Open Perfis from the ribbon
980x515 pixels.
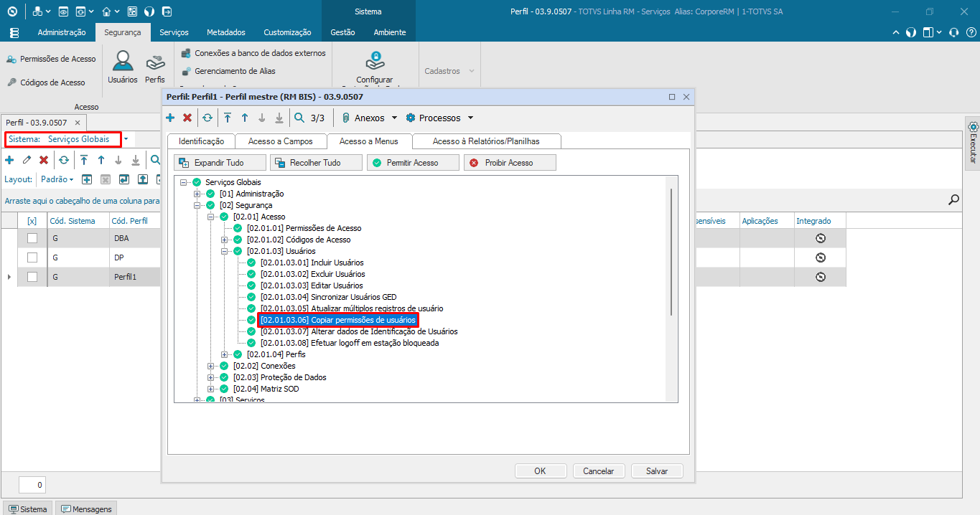155,67
